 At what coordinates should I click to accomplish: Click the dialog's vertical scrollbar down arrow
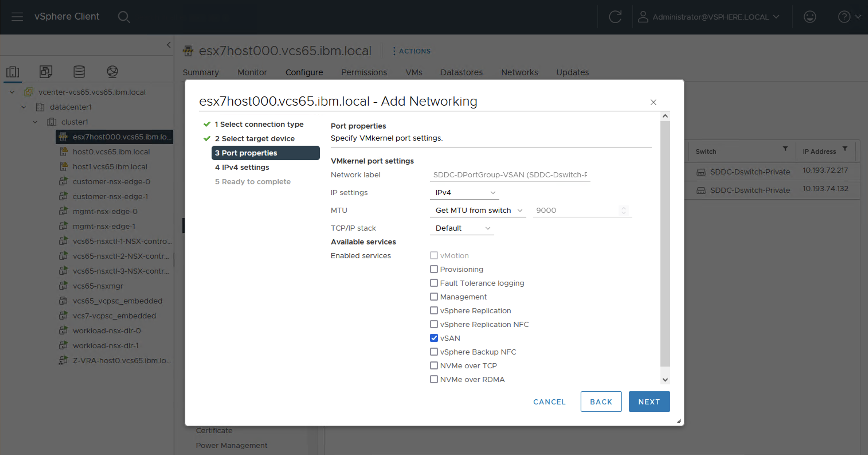[x=665, y=380]
